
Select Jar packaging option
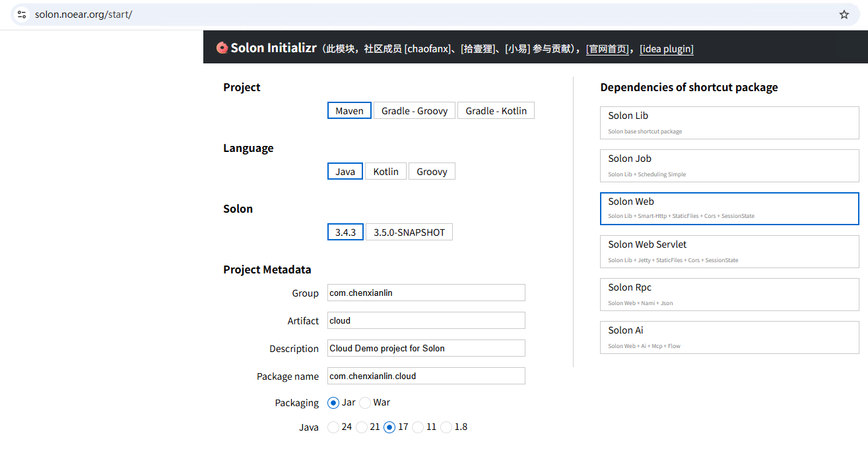[333, 403]
